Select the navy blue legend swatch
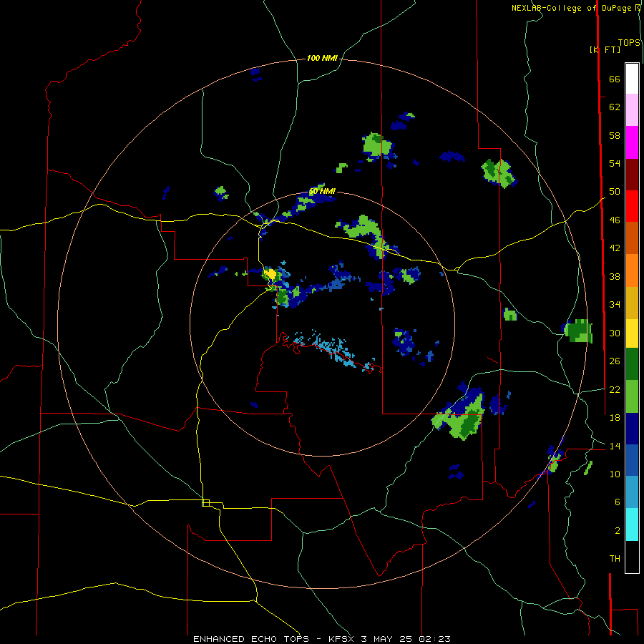The width and height of the screenshot is (644, 644). pyautogui.click(x=632, y=429)
